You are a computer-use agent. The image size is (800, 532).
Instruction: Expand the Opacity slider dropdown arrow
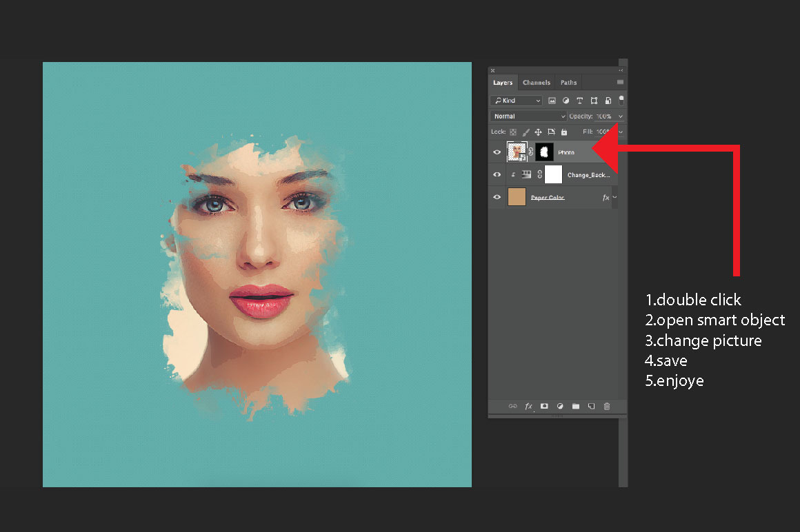click(x=621, y=116)
